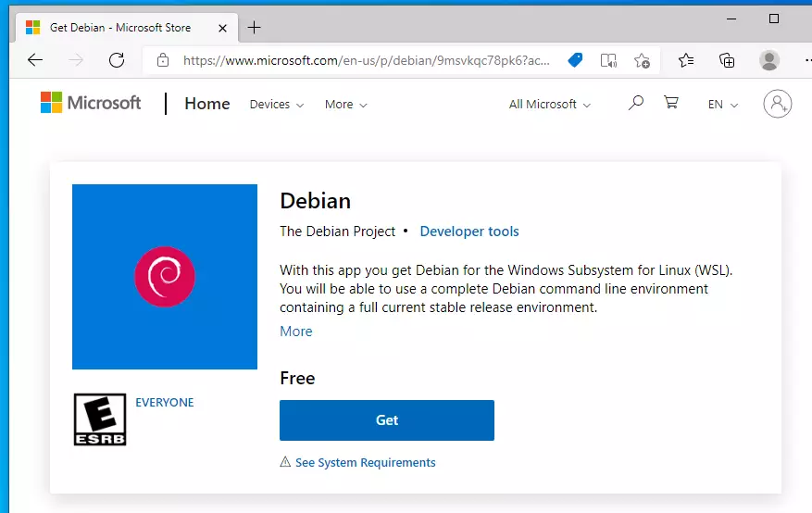Start Read aloud / Immersive Reader icon

point(608,60)
